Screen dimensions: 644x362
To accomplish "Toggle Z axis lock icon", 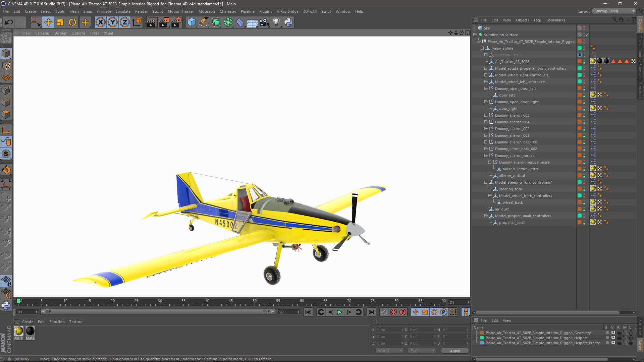I will pyautogui.click(x=125, y=22).
